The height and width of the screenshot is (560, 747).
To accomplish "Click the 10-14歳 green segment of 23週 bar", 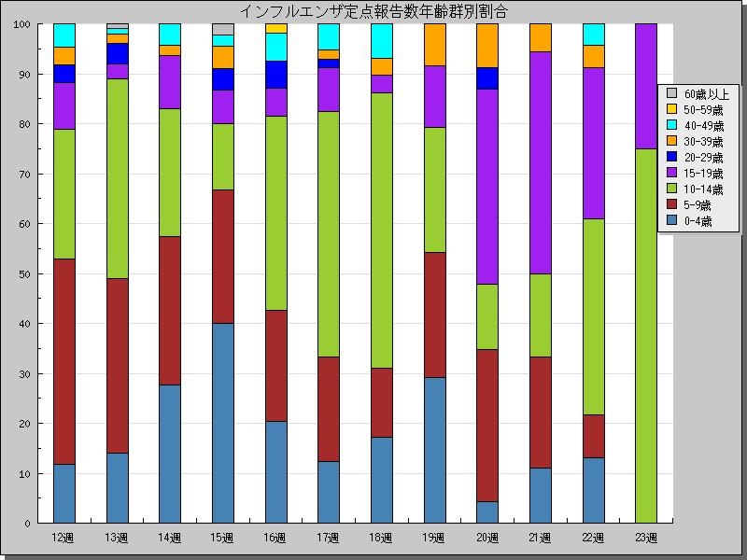I will click(x=646, y=336).
